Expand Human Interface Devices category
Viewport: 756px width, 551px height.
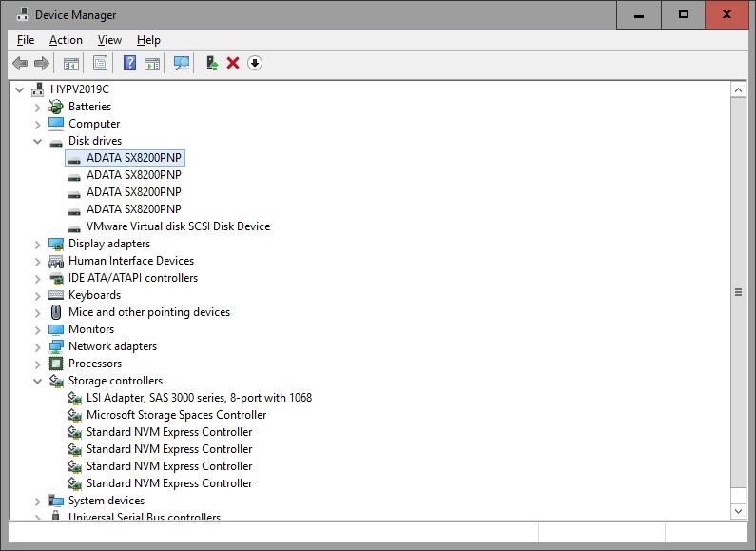38,262
